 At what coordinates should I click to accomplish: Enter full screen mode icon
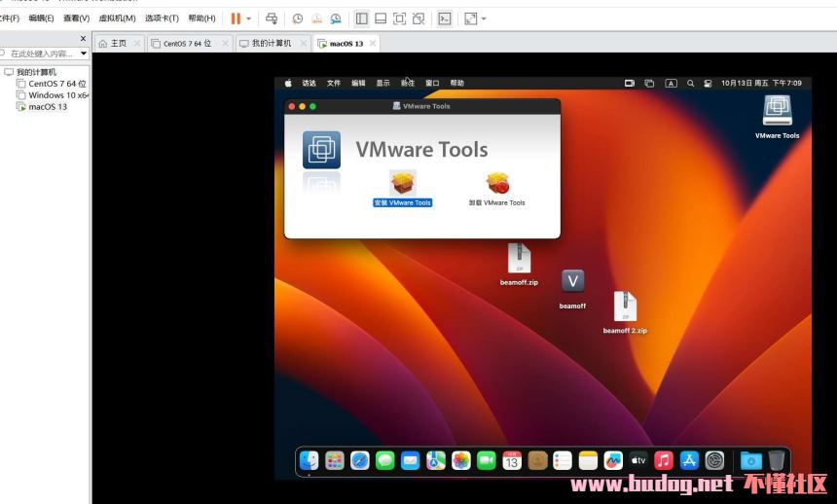399,18
